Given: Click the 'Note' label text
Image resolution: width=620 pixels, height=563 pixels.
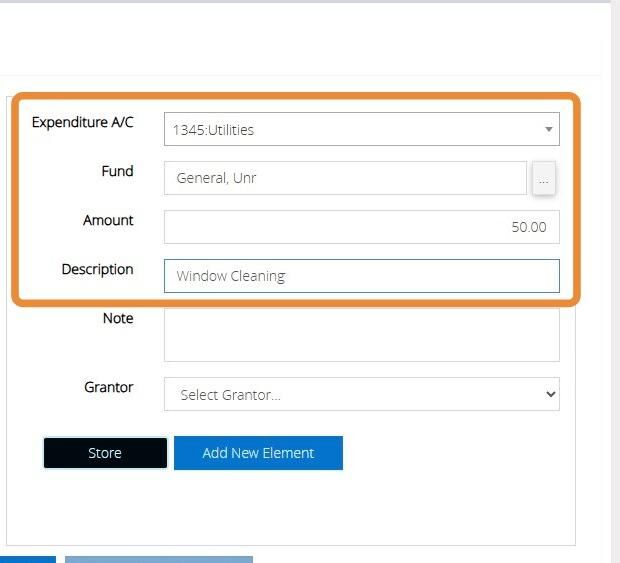Looking at the screenshot, I should click(118, 318).
